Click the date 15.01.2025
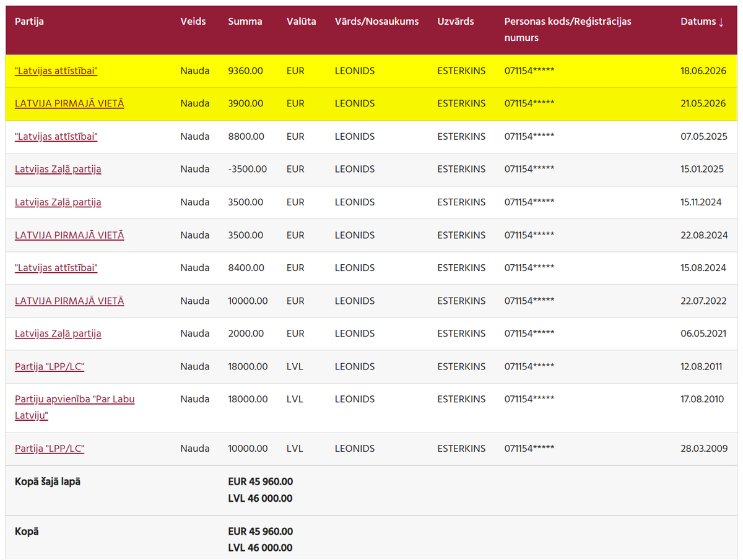This screenshot has height=560, width=743. [x=702, y=170]
